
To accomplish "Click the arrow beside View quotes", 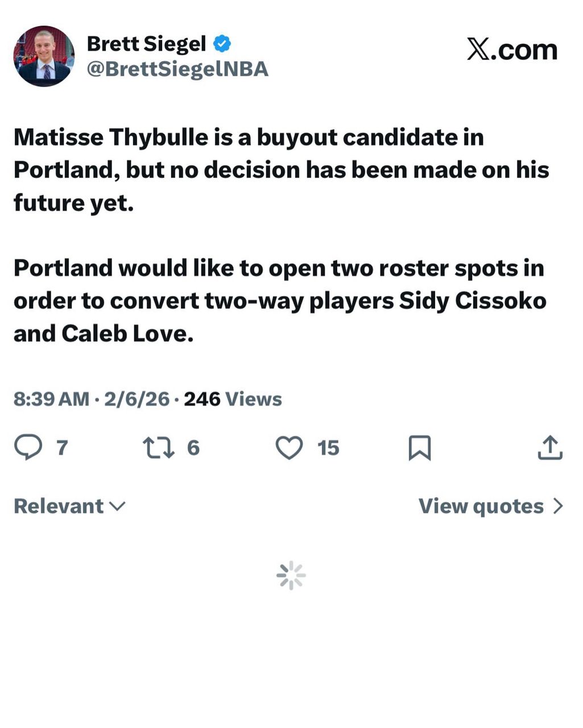I will pos(558,506).
